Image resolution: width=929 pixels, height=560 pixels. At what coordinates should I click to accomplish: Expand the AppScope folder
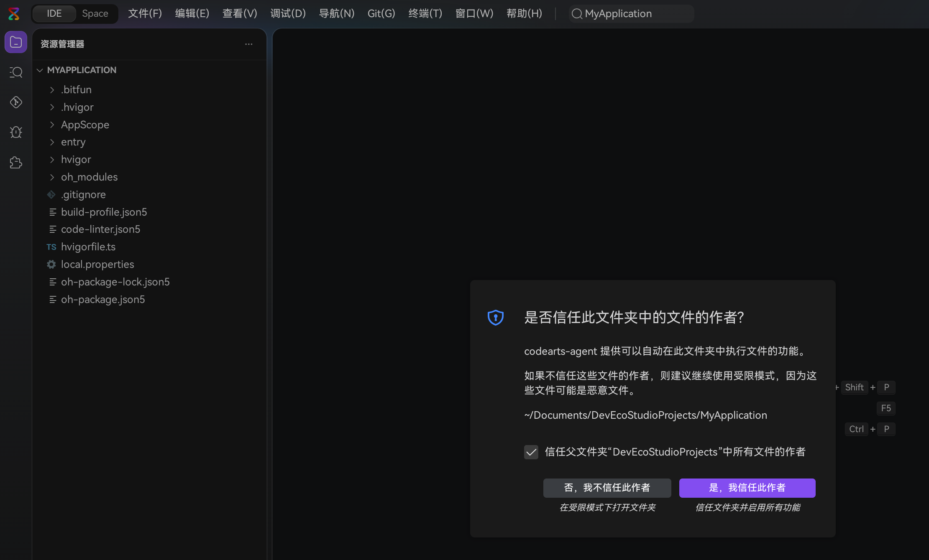pyautogui.click(x=52, y=125)
